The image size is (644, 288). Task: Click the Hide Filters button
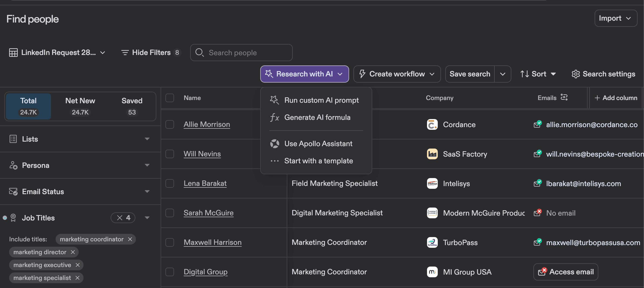[x=151, y=53]
